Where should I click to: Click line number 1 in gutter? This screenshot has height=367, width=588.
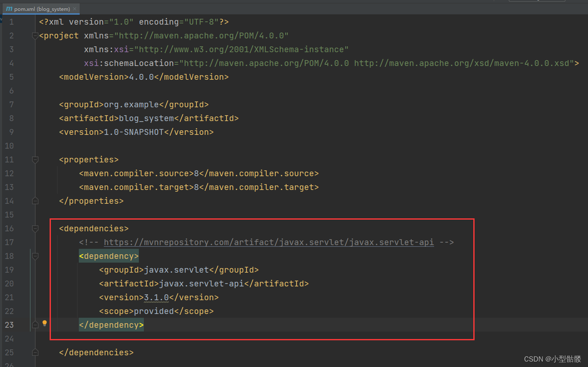(x=11, y=22)
